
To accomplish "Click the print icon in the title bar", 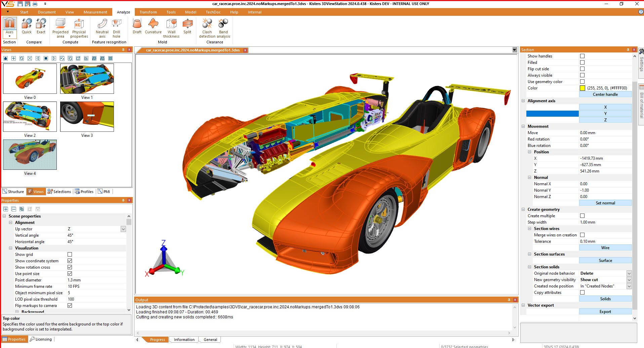I will 35,4.
